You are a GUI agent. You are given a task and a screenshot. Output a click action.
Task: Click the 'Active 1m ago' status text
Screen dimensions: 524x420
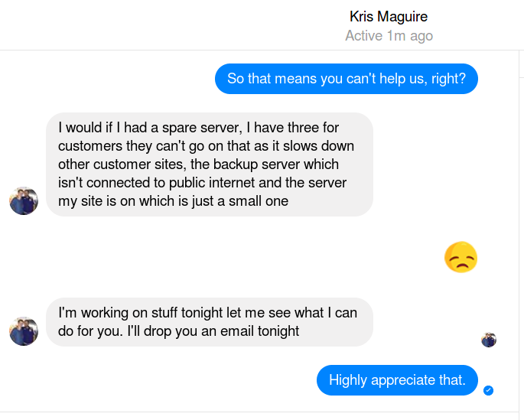[389, 36]
